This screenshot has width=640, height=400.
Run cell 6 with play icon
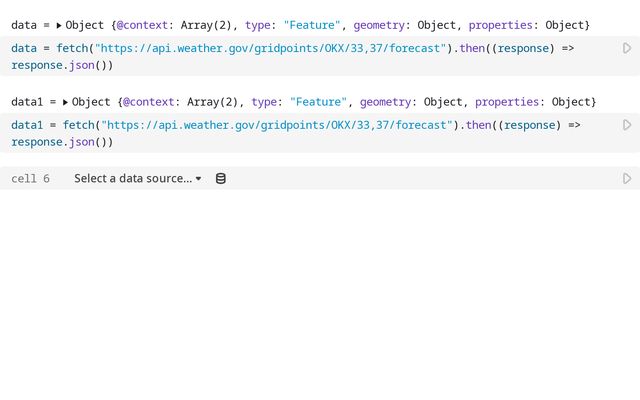click(627, 178)
